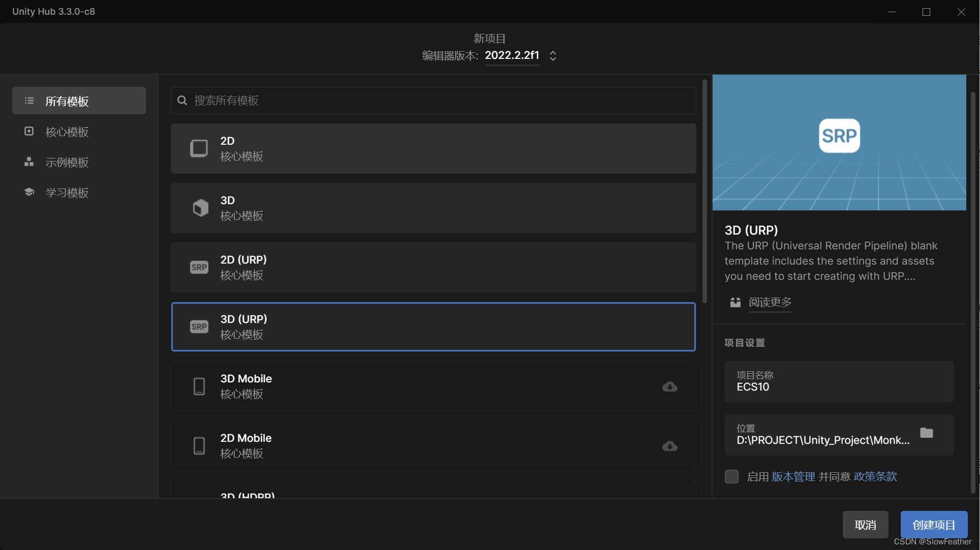Click the project location path field
Screen dimensions: 980x550
[x=839, y=435]
